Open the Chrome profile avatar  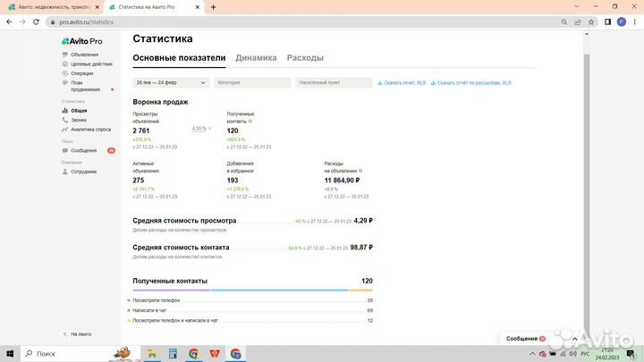click(622, 21)
